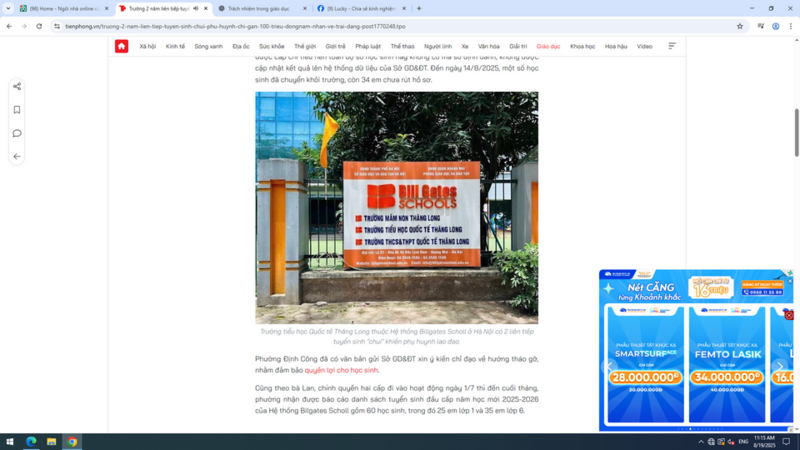Launch Microsoft Edge from the taskbar

[x=31, y=442]
